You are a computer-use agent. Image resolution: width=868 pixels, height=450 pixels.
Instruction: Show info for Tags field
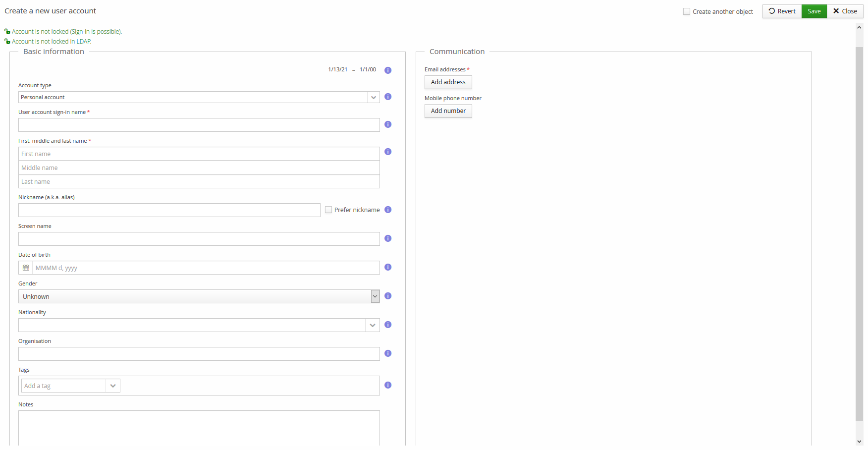tap(388, 385)
